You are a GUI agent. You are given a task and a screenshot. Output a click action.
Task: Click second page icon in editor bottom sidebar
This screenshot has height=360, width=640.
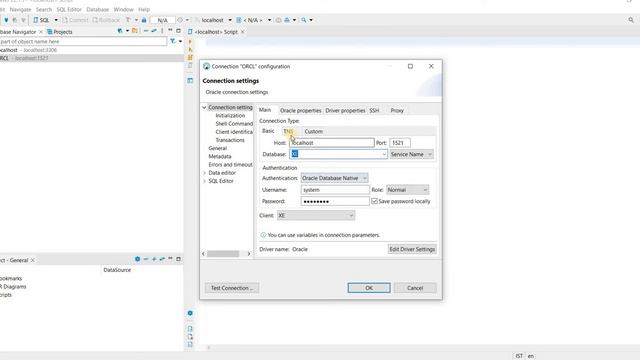click(x=190, y=337)
